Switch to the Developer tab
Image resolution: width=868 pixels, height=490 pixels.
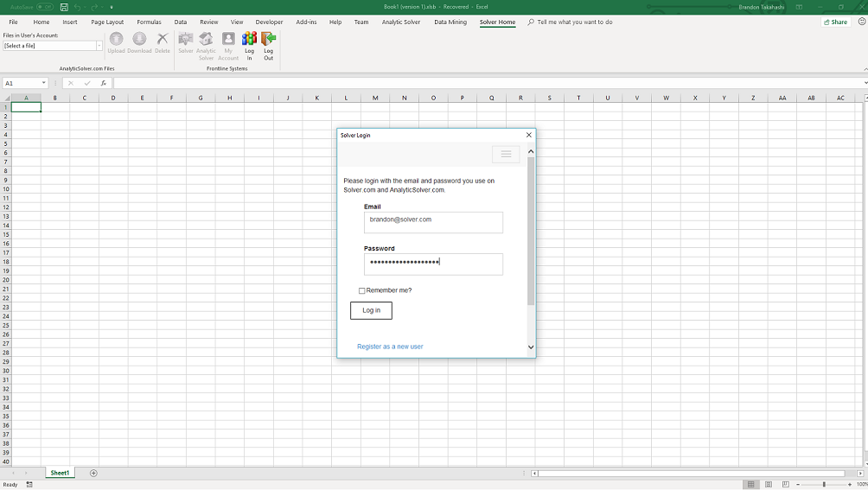coord(269,22)
